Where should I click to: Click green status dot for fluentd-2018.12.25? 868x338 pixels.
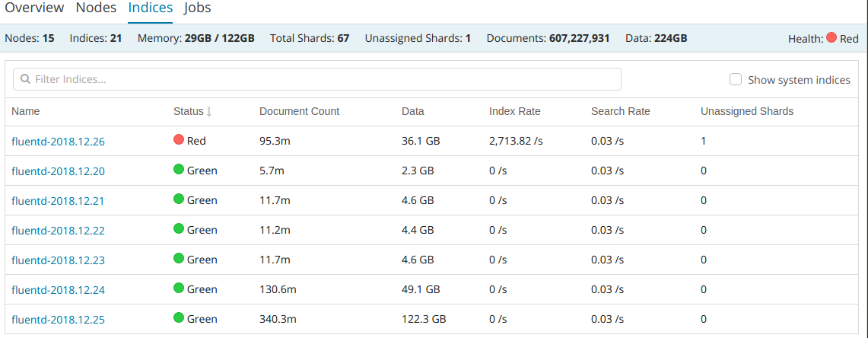(x=179, y=318)
